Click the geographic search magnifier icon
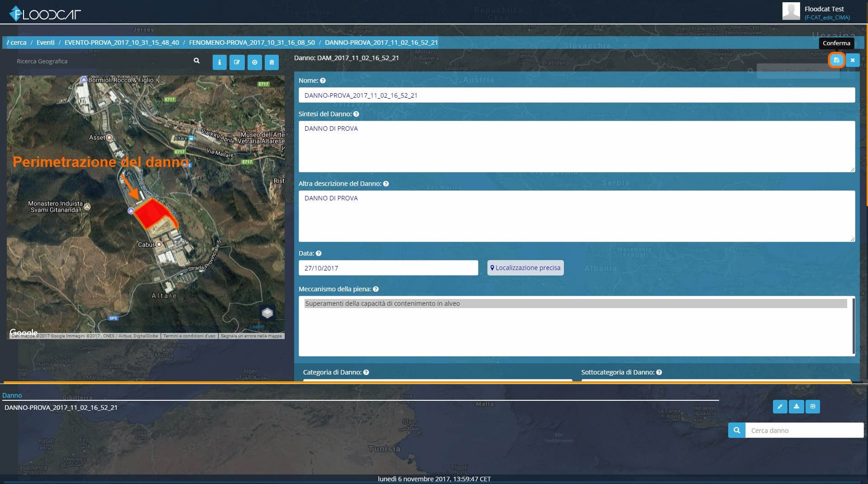 [196, 61]
